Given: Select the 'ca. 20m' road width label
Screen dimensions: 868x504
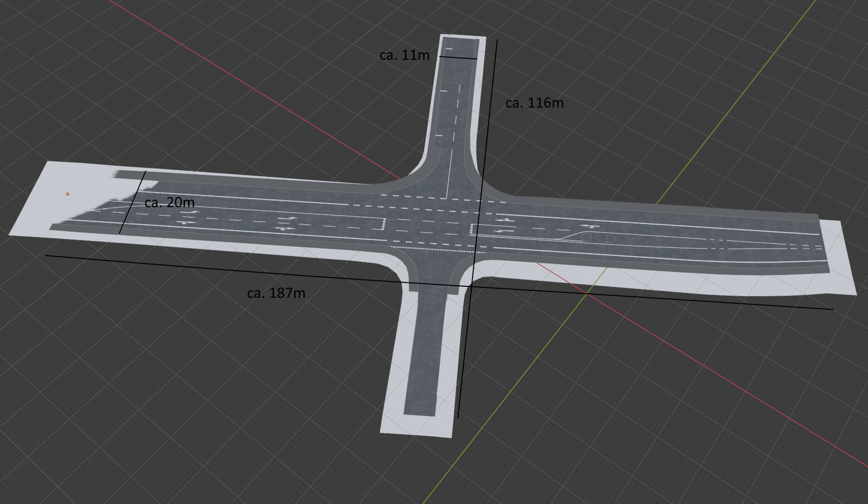Looking at the screenshot, I should coord(169,203).
